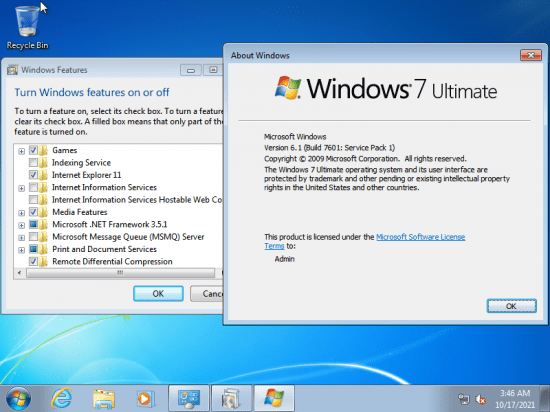Uncheck the Games checkbox
The width and height of the screenshot is (550, 412).
tap(33, 150)
